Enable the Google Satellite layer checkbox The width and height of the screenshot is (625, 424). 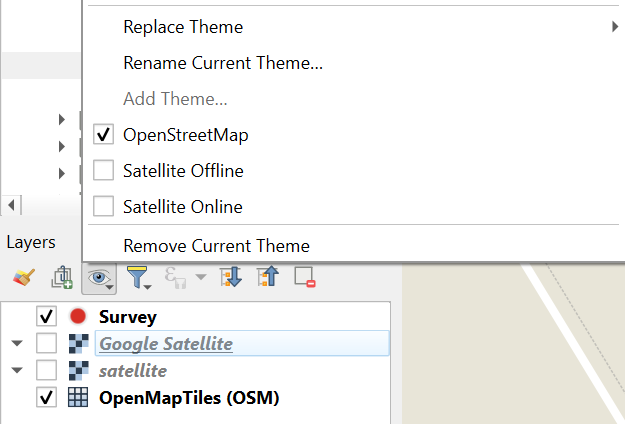click(x=46, y=344)
